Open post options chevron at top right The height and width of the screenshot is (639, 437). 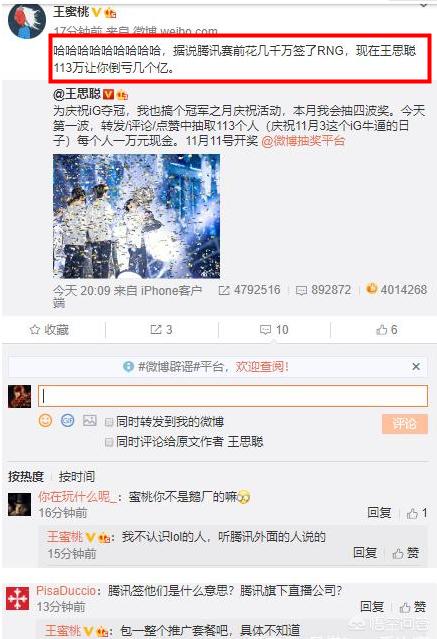424,4
